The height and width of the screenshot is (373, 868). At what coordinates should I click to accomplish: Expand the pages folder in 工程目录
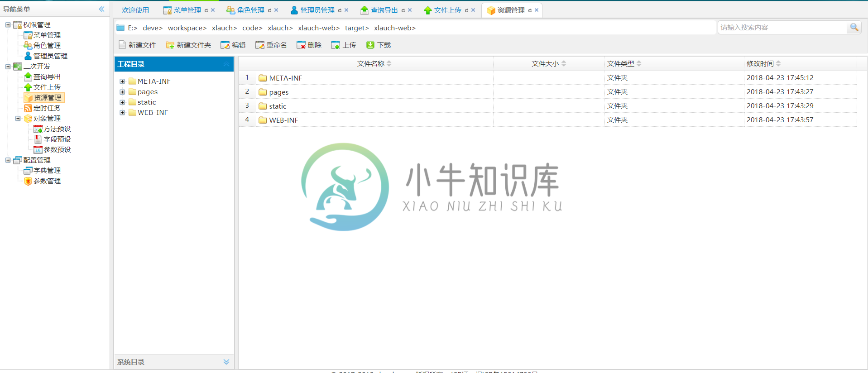(122, 92)
